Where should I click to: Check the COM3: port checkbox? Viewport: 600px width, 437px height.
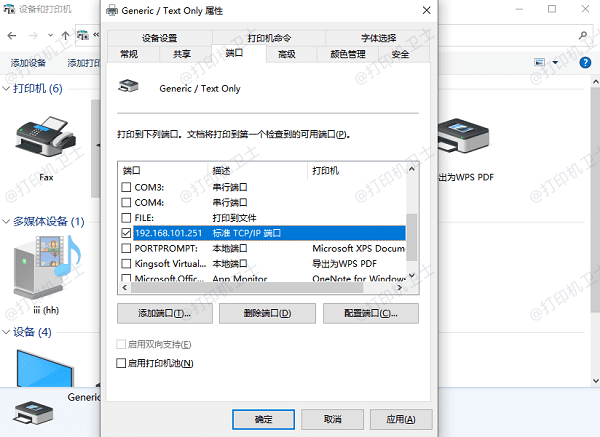[x=126, y=187]
